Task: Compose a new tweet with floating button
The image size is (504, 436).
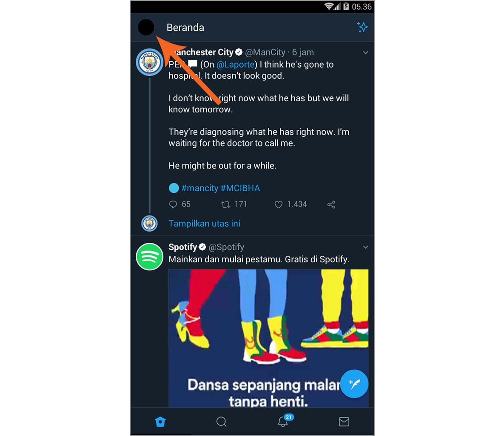Action: coord(354,384)
